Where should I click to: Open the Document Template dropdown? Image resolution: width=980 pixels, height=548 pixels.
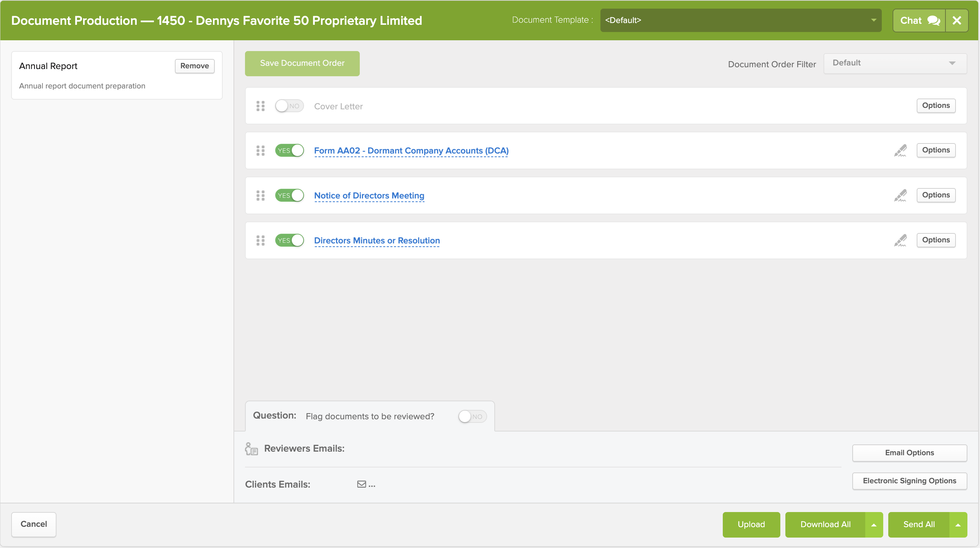(740, 20)
